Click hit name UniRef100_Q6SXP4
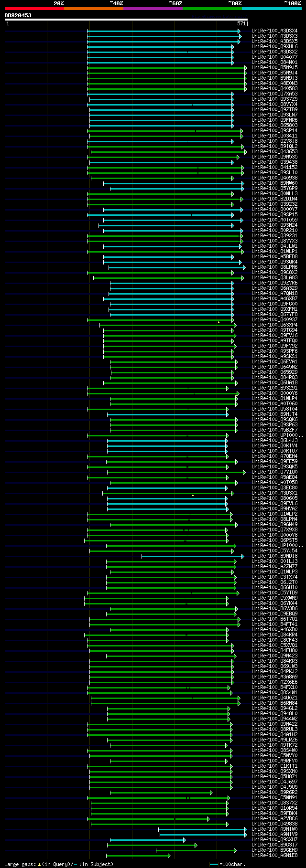Image resolution: width=306 pixels, height=868 pixels. click(274, 325)
